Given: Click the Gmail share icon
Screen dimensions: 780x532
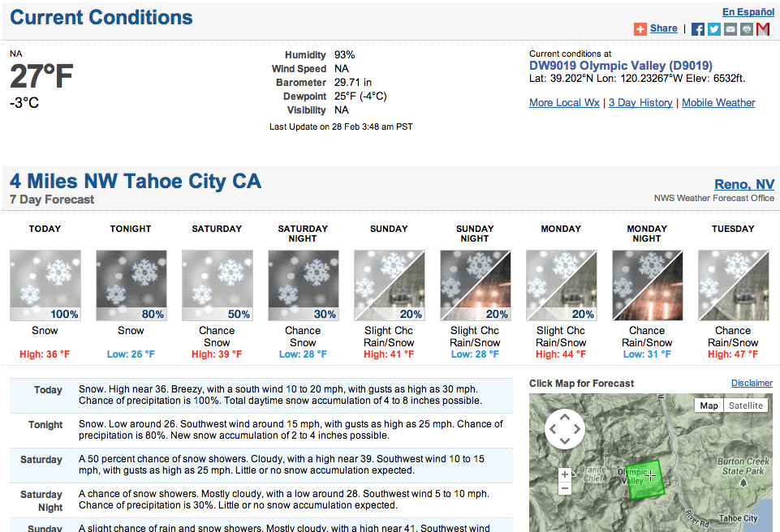Looking at the screenshot, I should 763,29.
